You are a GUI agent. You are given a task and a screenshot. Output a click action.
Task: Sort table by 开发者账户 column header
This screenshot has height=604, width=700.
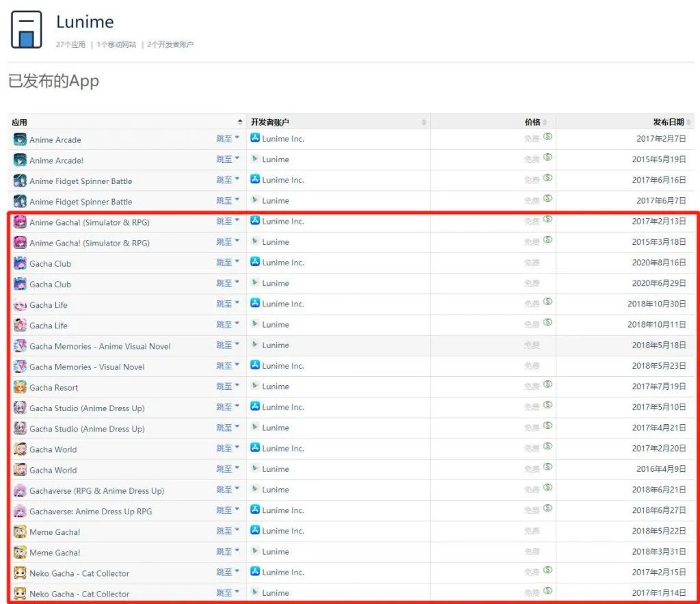[x=270, y=122]
